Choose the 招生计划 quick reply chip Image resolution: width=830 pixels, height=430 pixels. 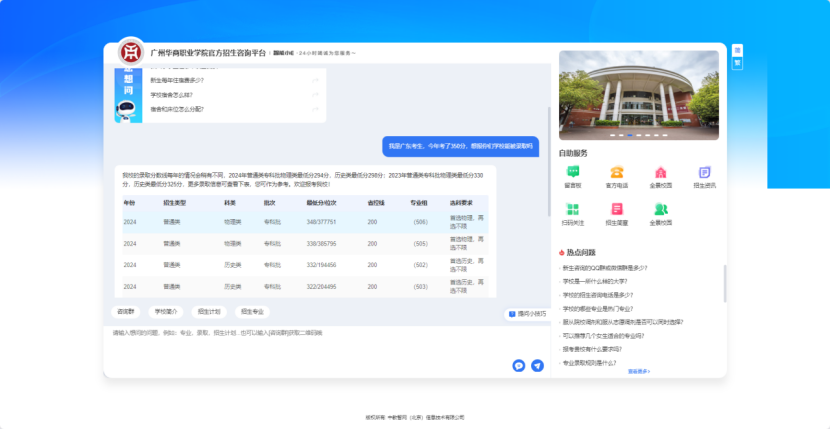pos(209,312)
